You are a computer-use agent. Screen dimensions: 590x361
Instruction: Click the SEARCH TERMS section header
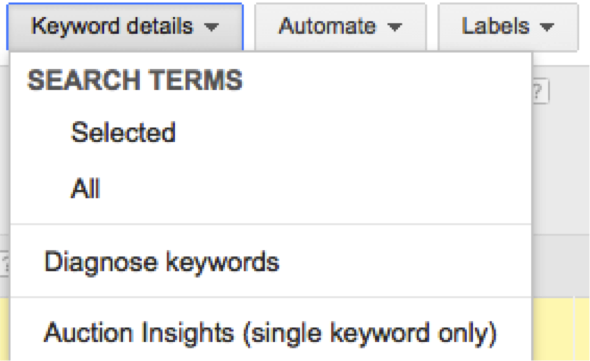click(x=135, y=80)
